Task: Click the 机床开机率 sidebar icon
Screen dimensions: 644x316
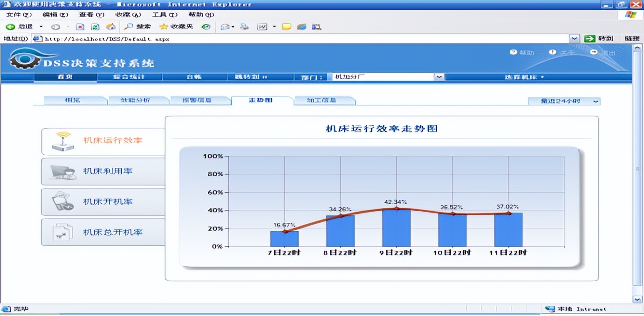Action: (62, 201)
